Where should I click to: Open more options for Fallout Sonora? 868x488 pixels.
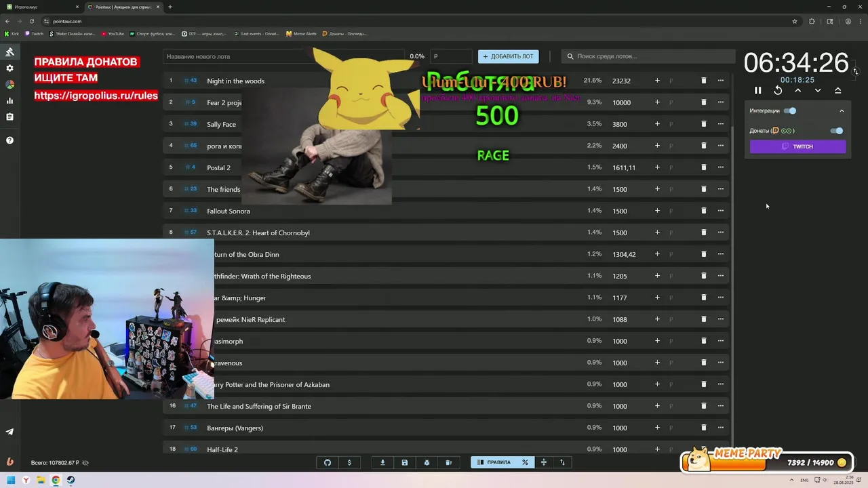point(721,211)
